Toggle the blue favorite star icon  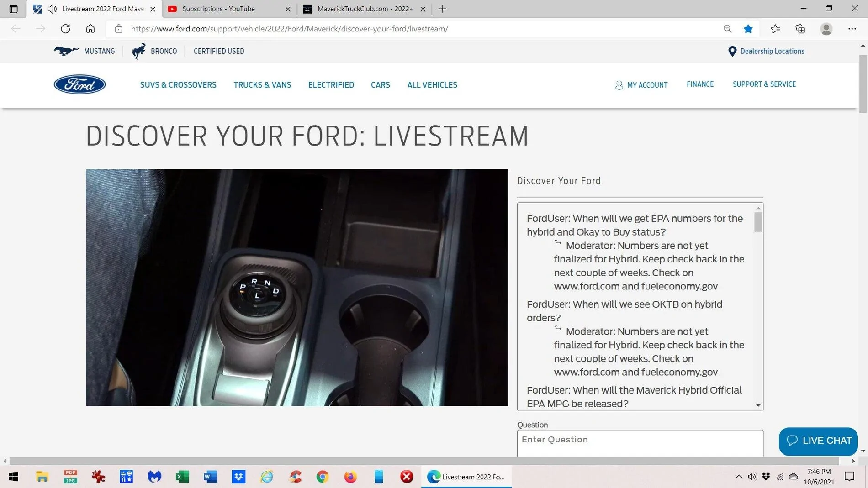pyautogui.click(x=748, y=29)
